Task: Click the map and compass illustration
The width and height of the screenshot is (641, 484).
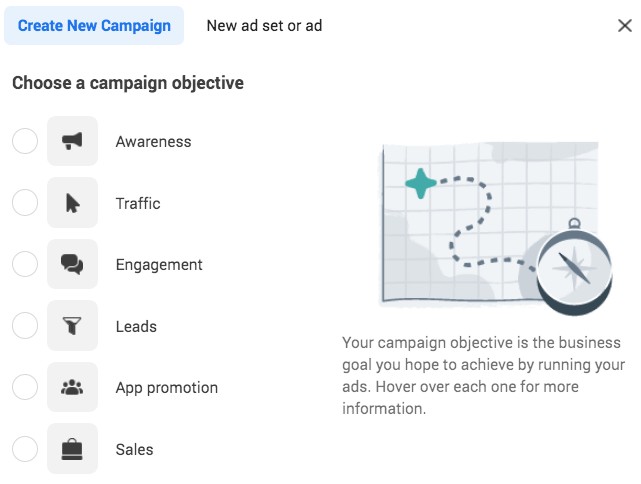Action: (x=497, y=228)
